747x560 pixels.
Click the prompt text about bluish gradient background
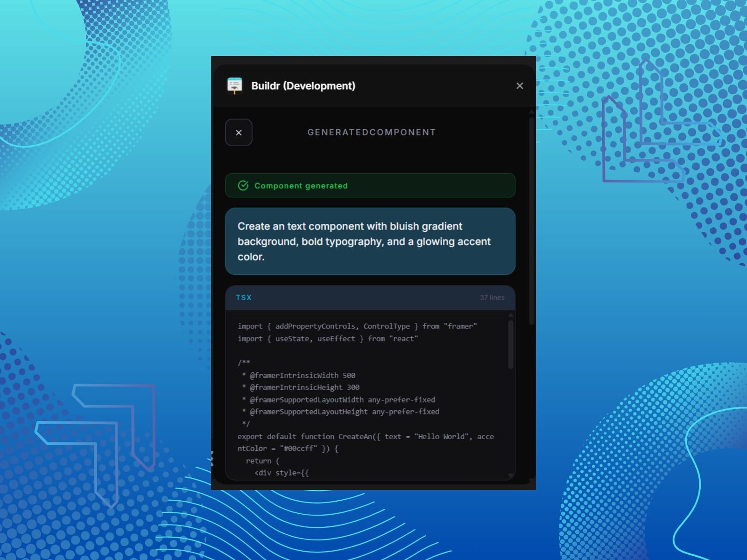[x=364, y=241]
